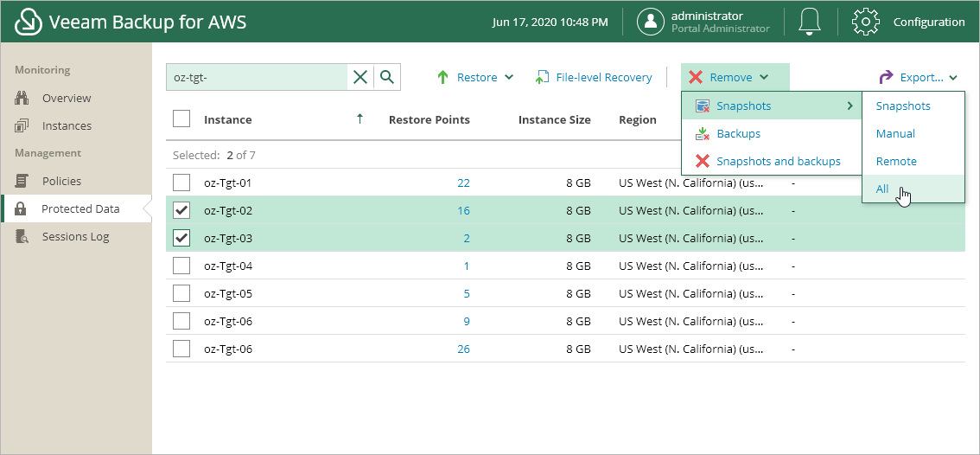
Task: Open 9 restore points link
Action: tap(467, 321)
